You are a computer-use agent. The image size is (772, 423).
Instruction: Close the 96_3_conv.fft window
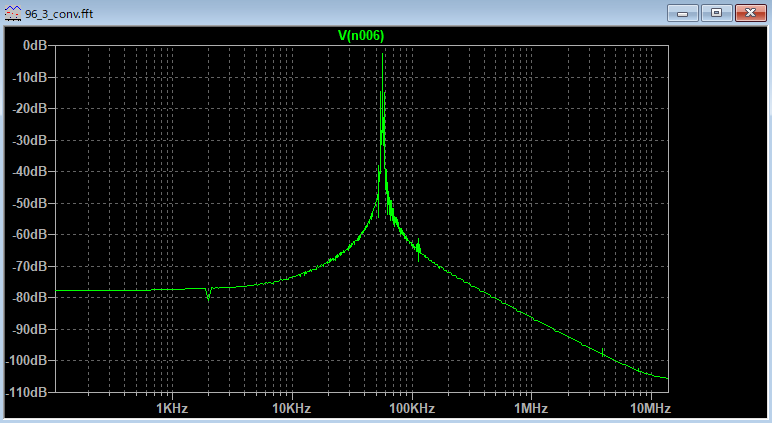(750, 13)
